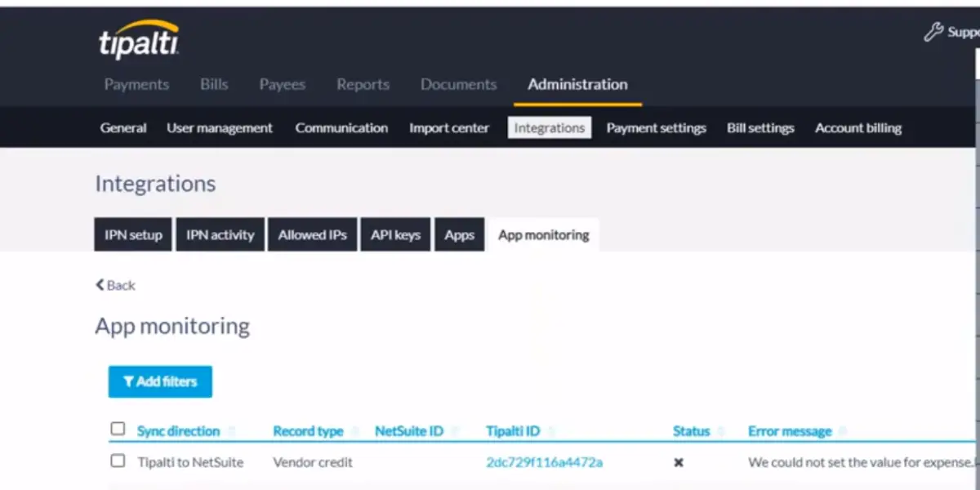Click the 'We could not set the value' error message
The height and width of the screenshot is (490, 980).
(861, 462)
